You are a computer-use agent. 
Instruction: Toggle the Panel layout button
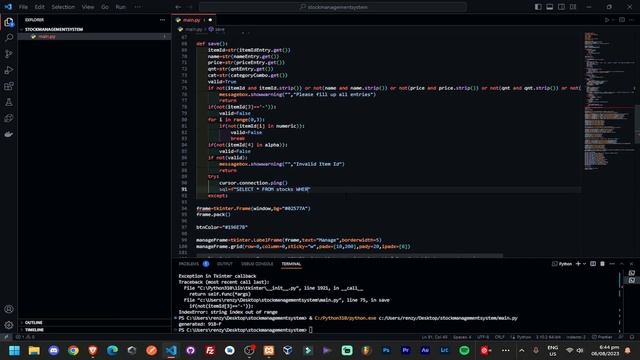[x=550, y=7]
